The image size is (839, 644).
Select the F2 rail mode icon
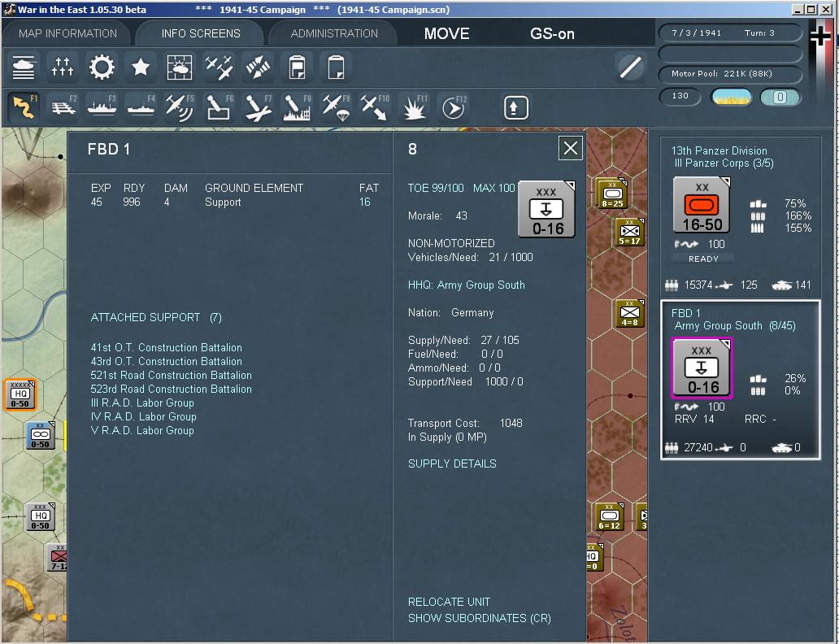(x=63, y=107)
